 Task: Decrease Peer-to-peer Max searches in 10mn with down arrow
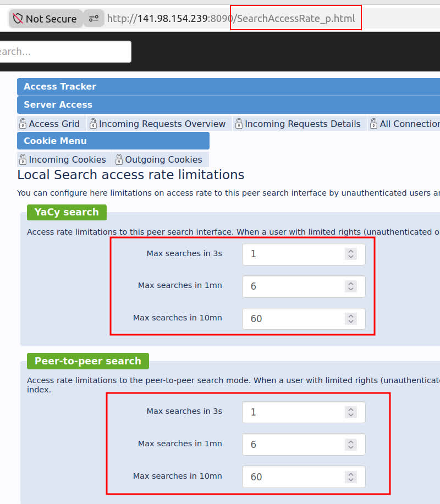click(351, 480)
